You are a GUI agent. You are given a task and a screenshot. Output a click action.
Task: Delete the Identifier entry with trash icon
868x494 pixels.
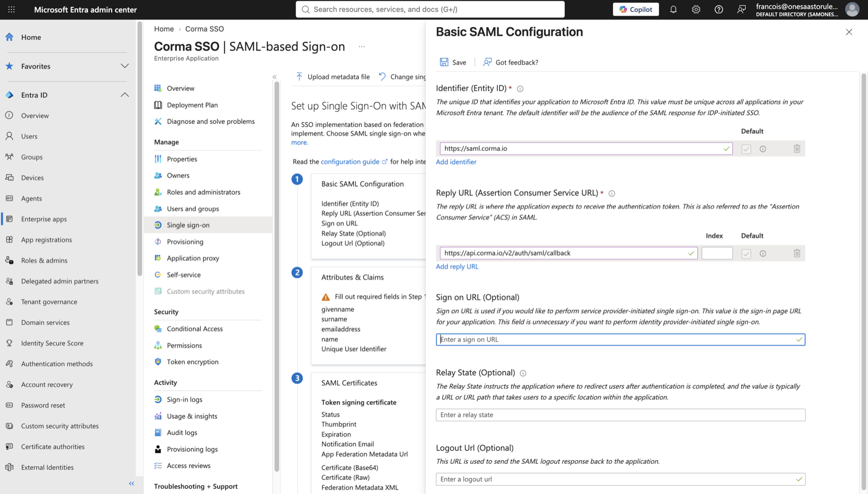point(797,149)
